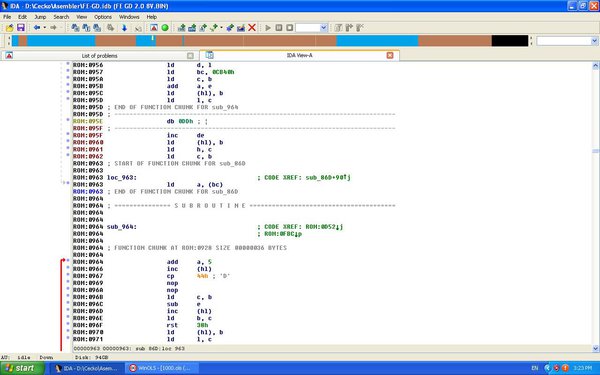
Task: Click the red X delete icon in toolbar
Action: (x=252, y=28)
